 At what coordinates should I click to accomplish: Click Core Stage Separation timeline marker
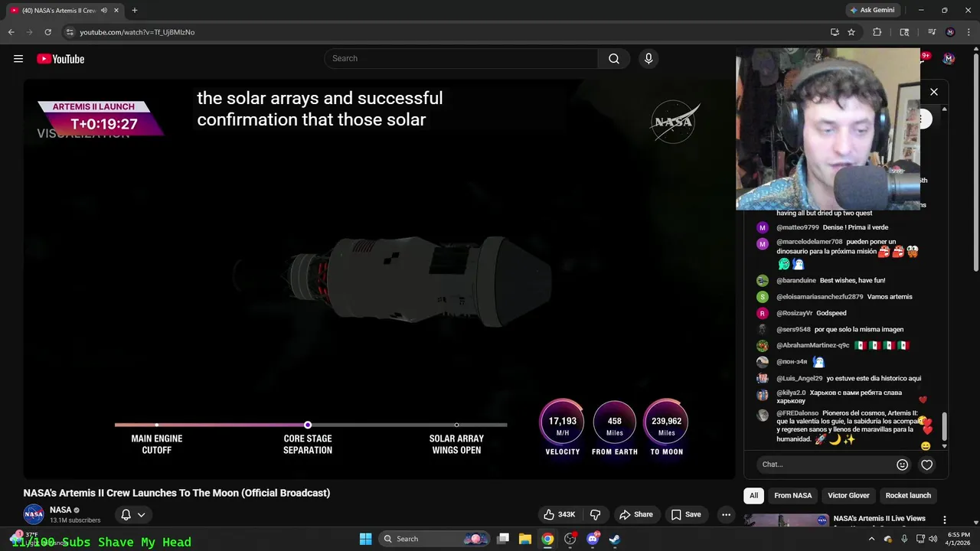[308, 425]
